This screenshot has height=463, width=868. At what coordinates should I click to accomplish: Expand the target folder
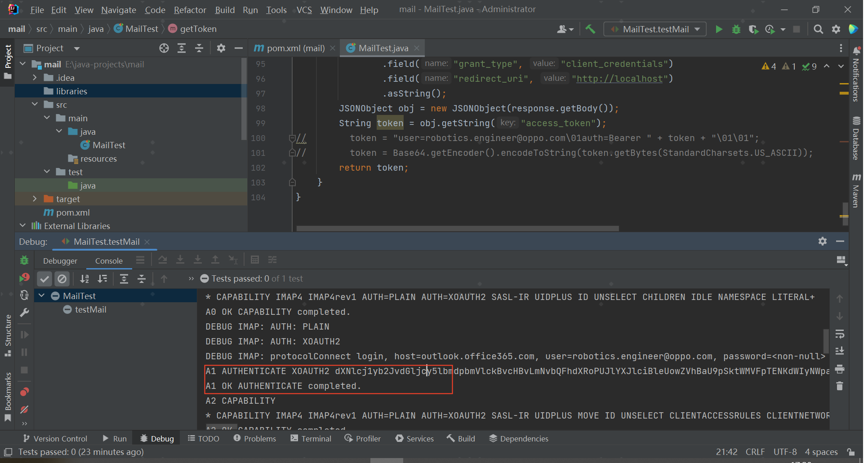click(35, 199)
